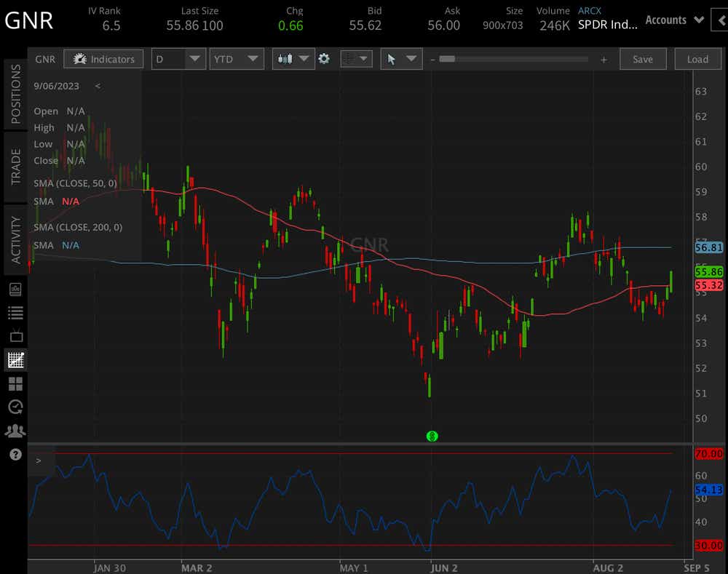Viewport: 728px width, 574px height.
Task: Click the 55.32 red SMA price label
Action: 709,285
